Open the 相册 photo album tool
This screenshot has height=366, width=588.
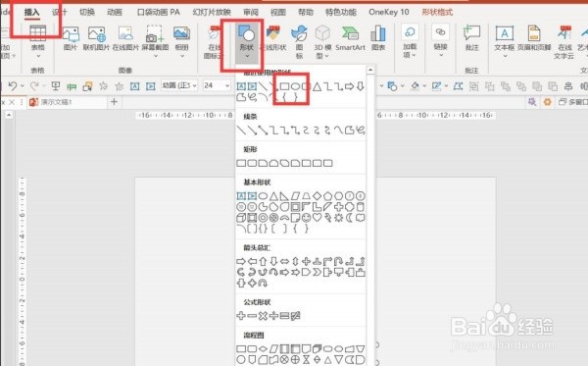tap(182, 40)
